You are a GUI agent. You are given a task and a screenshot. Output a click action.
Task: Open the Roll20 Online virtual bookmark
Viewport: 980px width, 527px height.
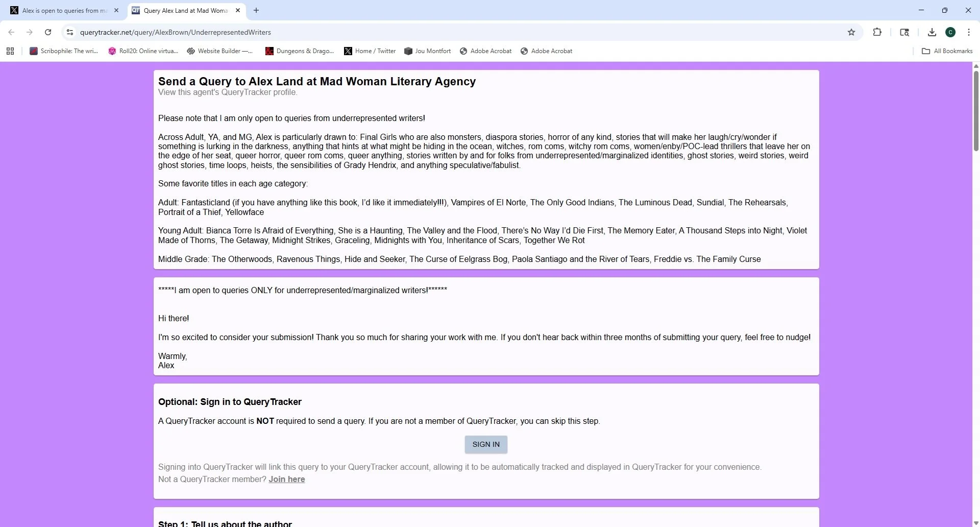tap(143, 51)
